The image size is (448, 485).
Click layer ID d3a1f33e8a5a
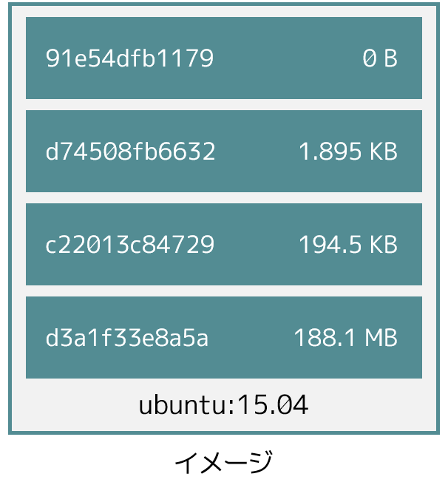(x=127, y=337)
